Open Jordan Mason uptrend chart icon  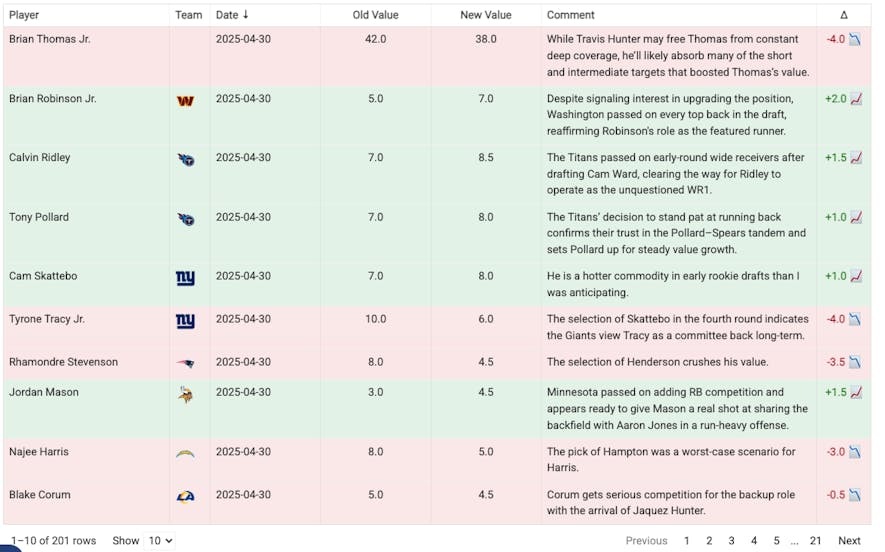coord(856,392)
